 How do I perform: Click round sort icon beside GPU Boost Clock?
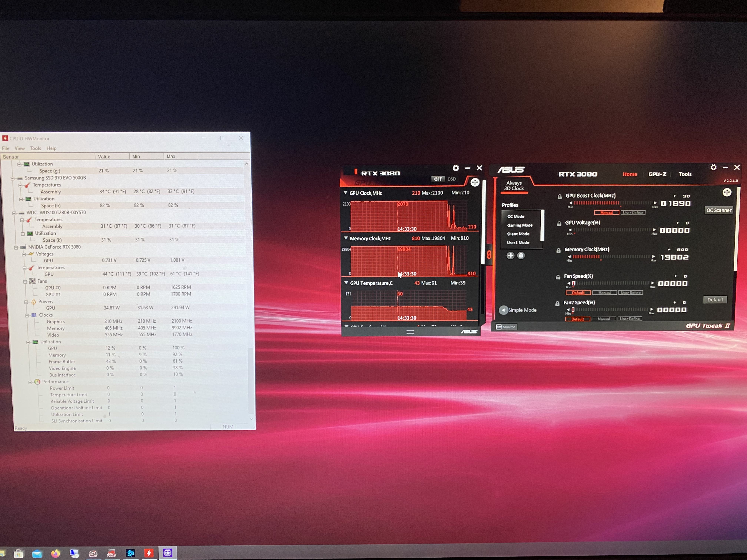pos(727,192)
